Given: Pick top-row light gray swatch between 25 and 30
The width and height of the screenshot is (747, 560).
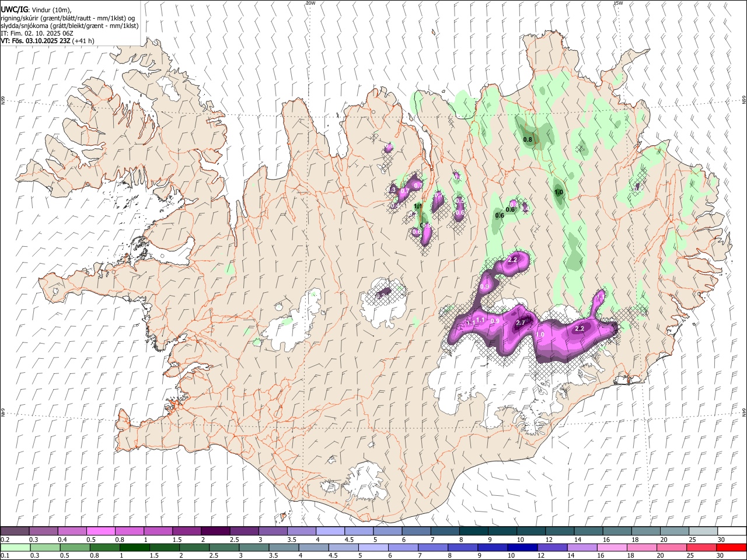Looking at the screenshot, I should (703, 531).
